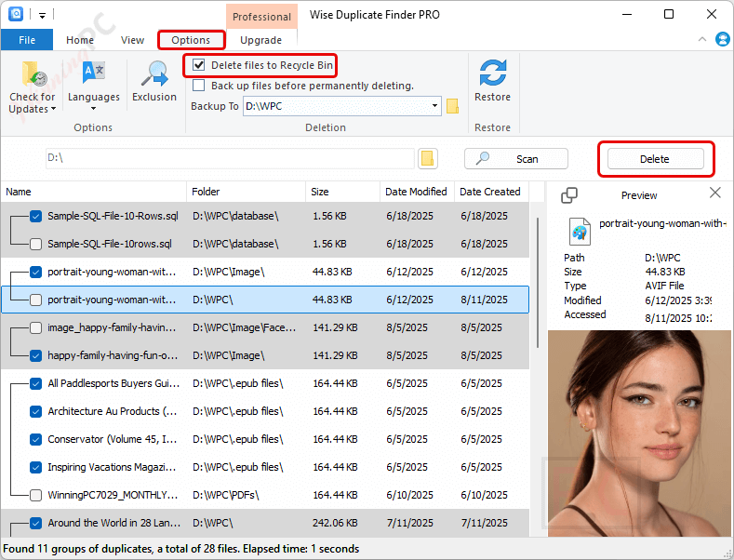Click the user account avatar icon

723,39
